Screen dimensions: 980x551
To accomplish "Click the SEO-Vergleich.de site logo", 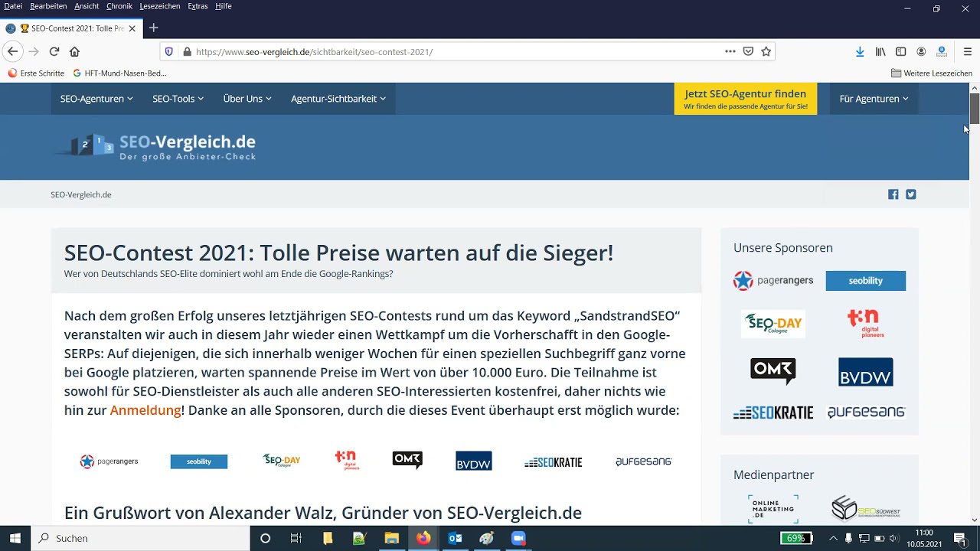I will [156, 146].
